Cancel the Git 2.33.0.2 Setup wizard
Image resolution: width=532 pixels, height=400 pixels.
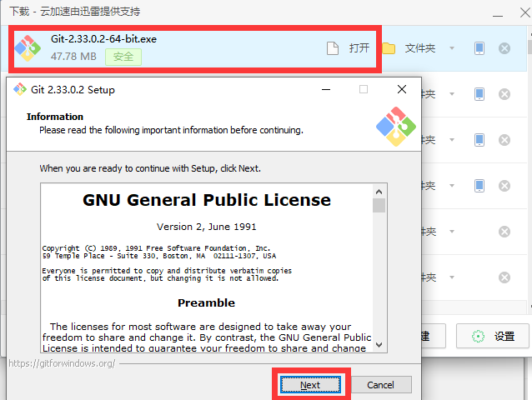(381, 385)
